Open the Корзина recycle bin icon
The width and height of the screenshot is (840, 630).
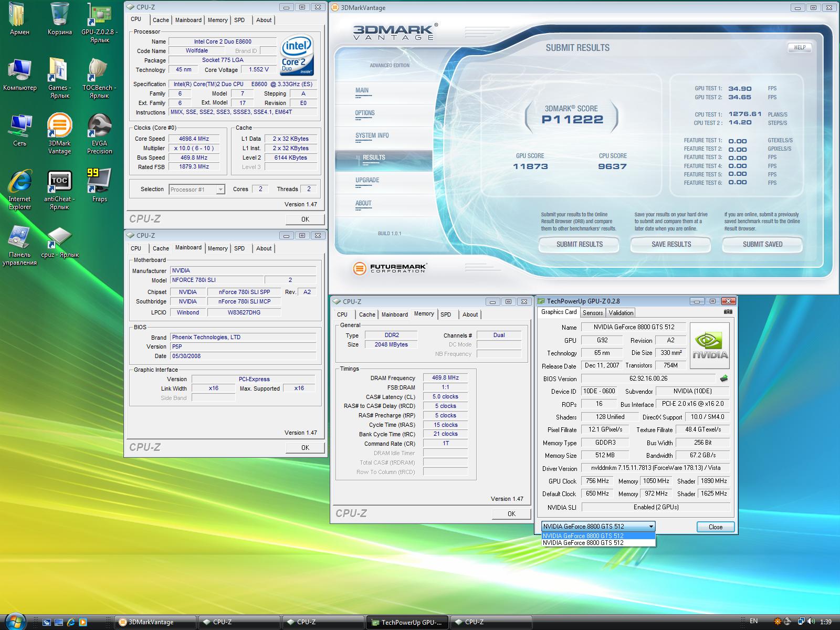pyautogui.click(x=59, y=19)
